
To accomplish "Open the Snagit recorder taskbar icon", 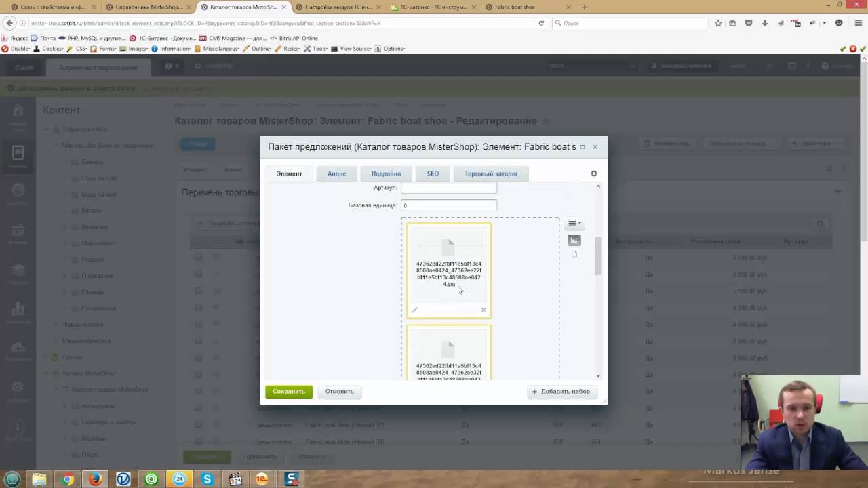I will [x=292, y=479].
